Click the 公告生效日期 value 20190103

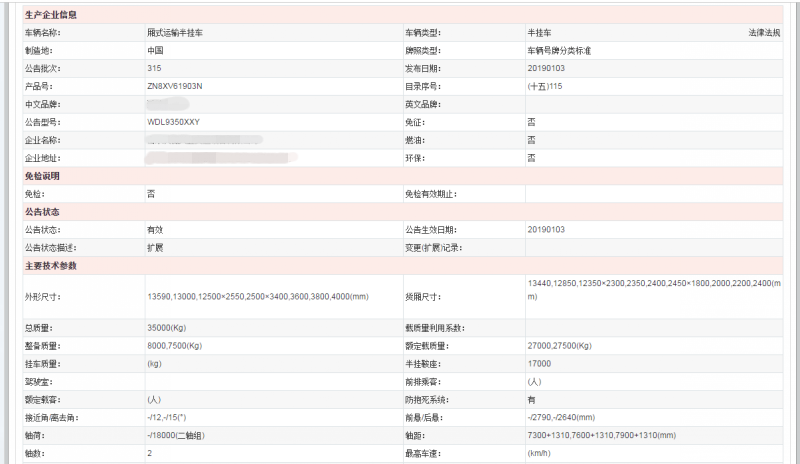point(546,229)
